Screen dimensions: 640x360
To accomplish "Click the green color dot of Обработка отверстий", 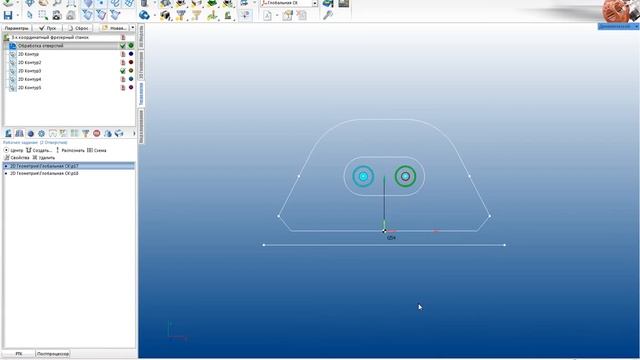I will (x=131, y=46).
